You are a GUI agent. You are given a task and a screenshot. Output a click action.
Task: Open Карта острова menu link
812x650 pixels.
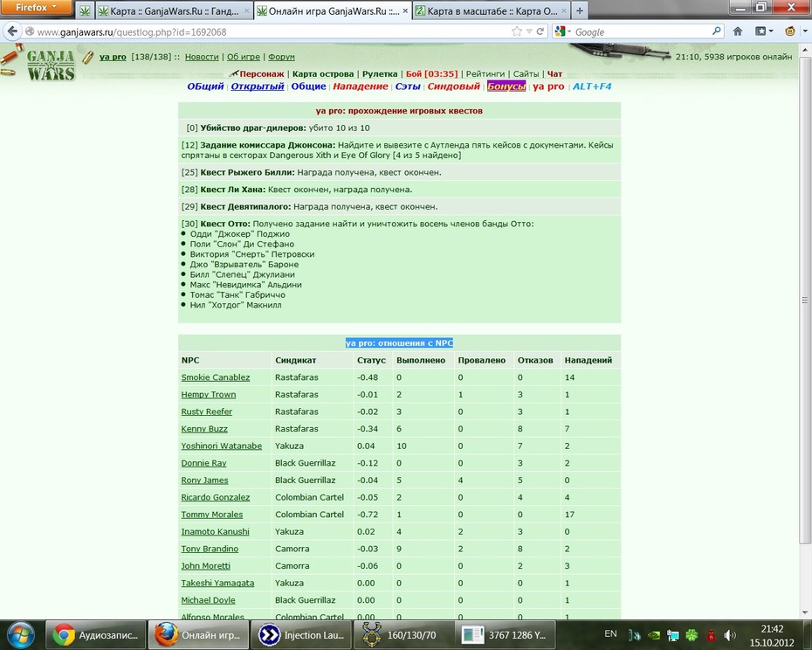(323, 73)
